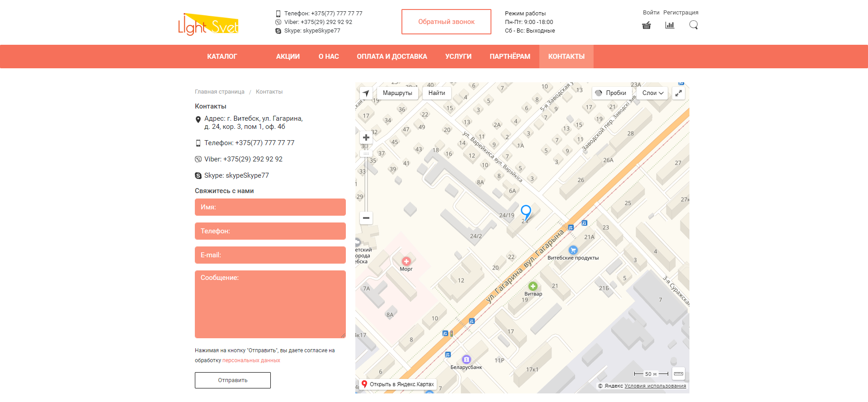Click the phone icon in header
The width and height of the screenshot is (868, 402).
click(278, 14)
